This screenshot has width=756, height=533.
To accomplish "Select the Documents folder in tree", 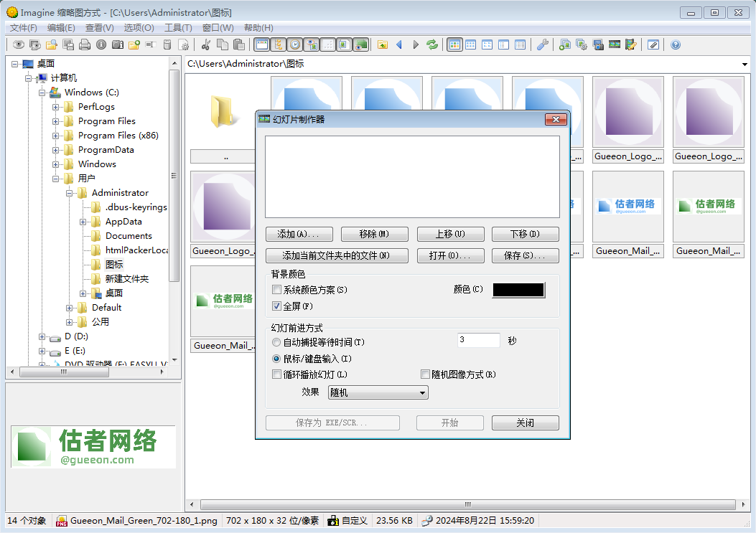I will [x=129, y=236].
